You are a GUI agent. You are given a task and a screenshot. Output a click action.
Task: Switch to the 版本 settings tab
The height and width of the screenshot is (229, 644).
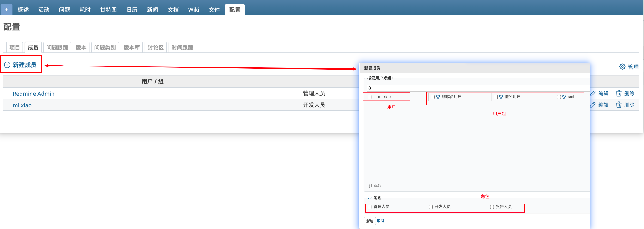(81, 47)
